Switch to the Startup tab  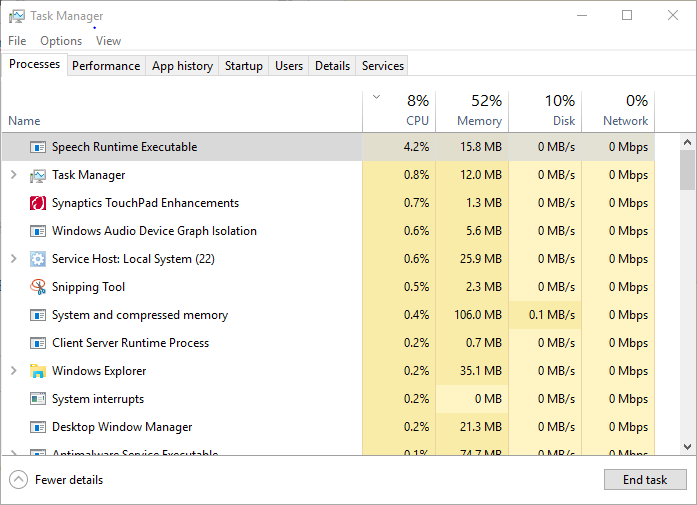244,66
